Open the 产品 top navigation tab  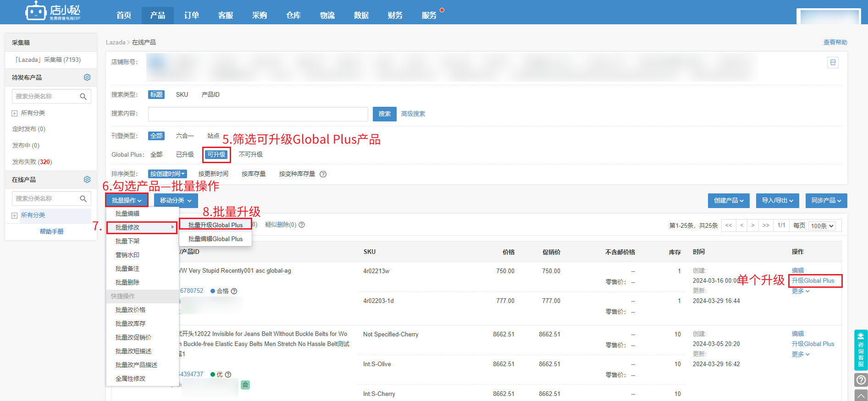(x=158, y=16)
